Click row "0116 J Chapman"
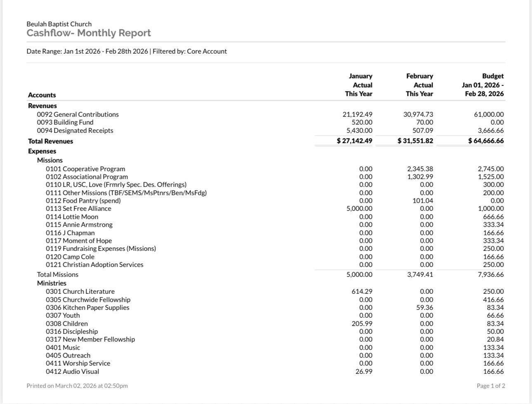The width and height of the screenshot is (532, 404). [266, 233]
